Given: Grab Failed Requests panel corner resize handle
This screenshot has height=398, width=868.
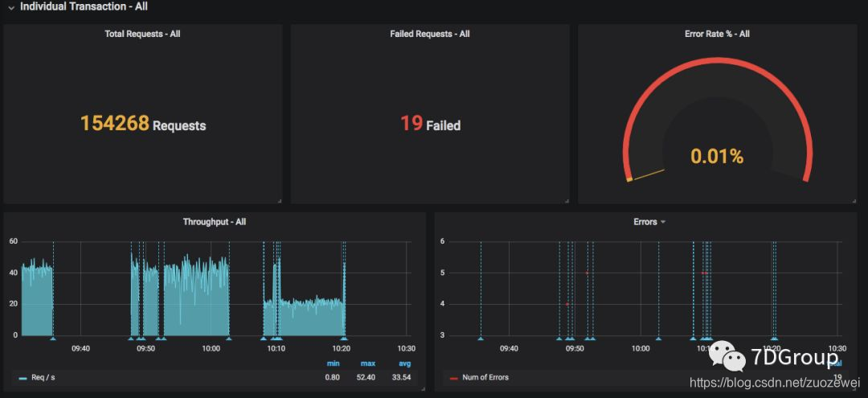Looking at the screenshot, I should [x=567, y=201].
